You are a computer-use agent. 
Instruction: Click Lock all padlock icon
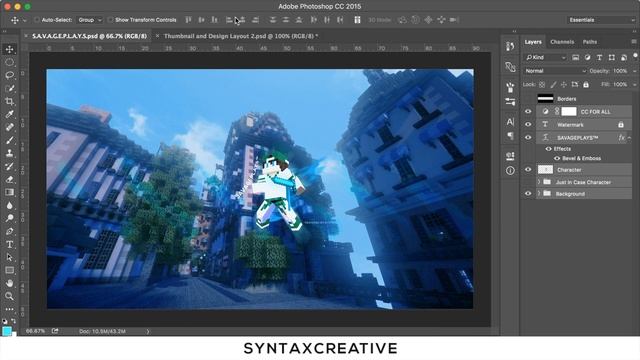click(586, 84)
